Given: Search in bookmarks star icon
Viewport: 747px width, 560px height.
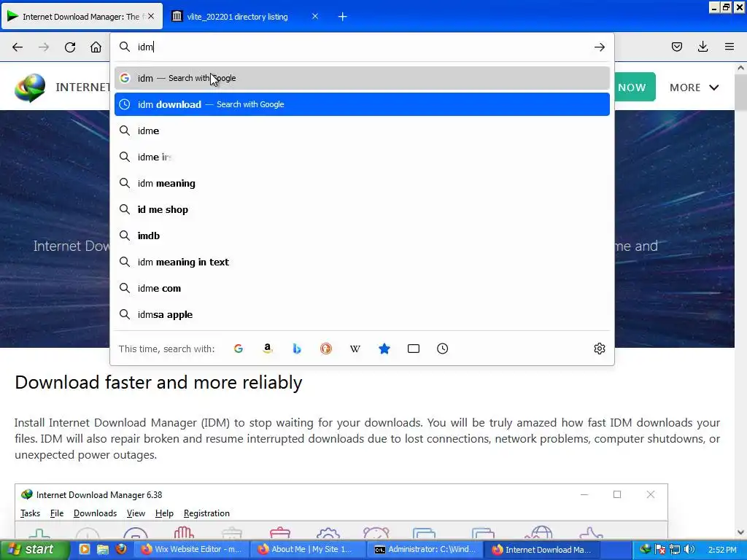Looking at the screenshot, I should [384, 349].
